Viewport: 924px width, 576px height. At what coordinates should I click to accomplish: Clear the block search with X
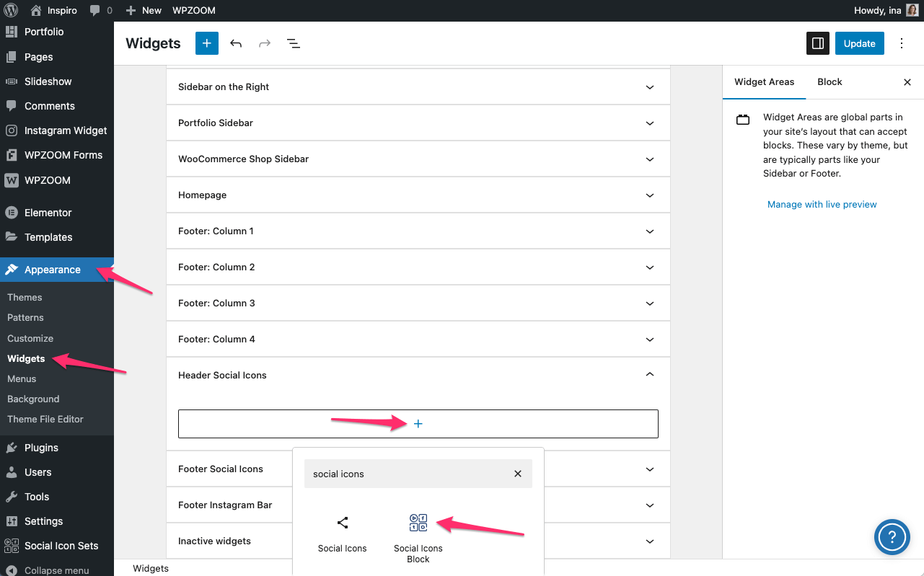pos(517,474)
